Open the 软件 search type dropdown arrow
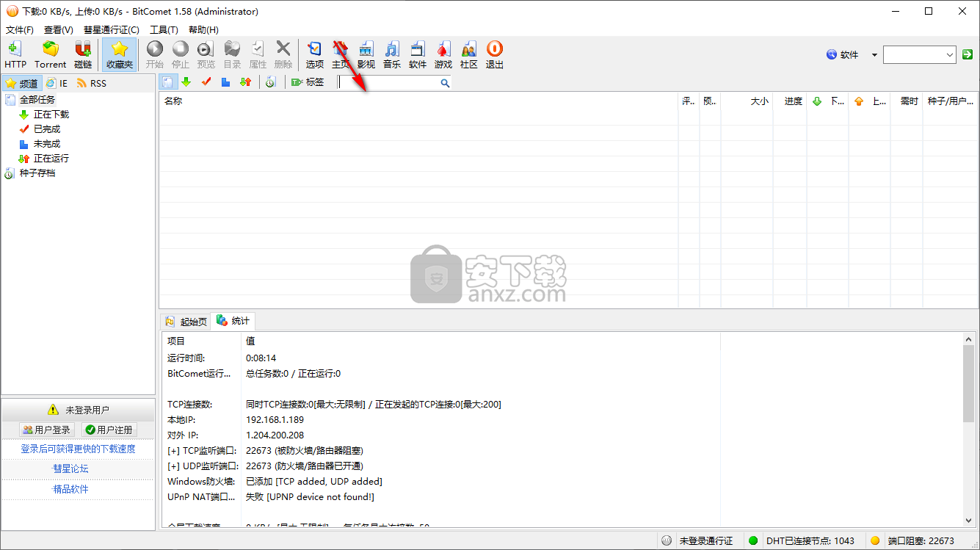 click(874, 54)
